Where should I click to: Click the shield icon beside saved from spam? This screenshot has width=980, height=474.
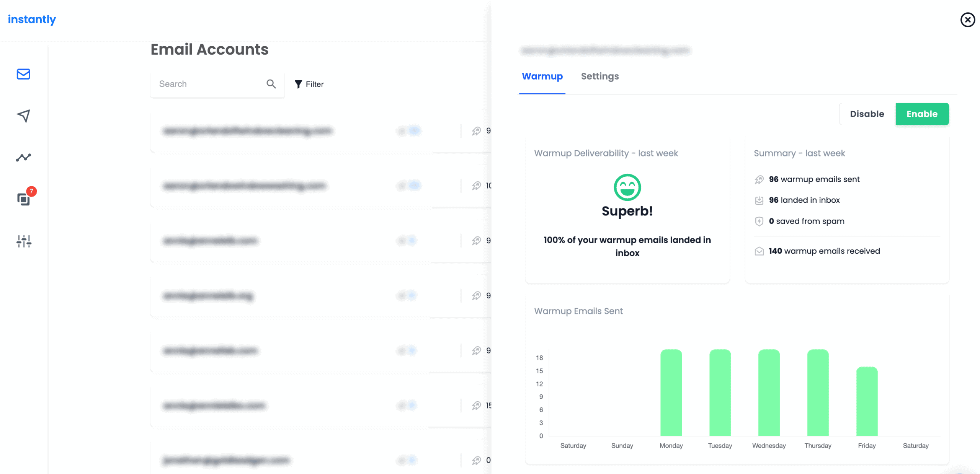pyautogui.click(x=759, y=221)
